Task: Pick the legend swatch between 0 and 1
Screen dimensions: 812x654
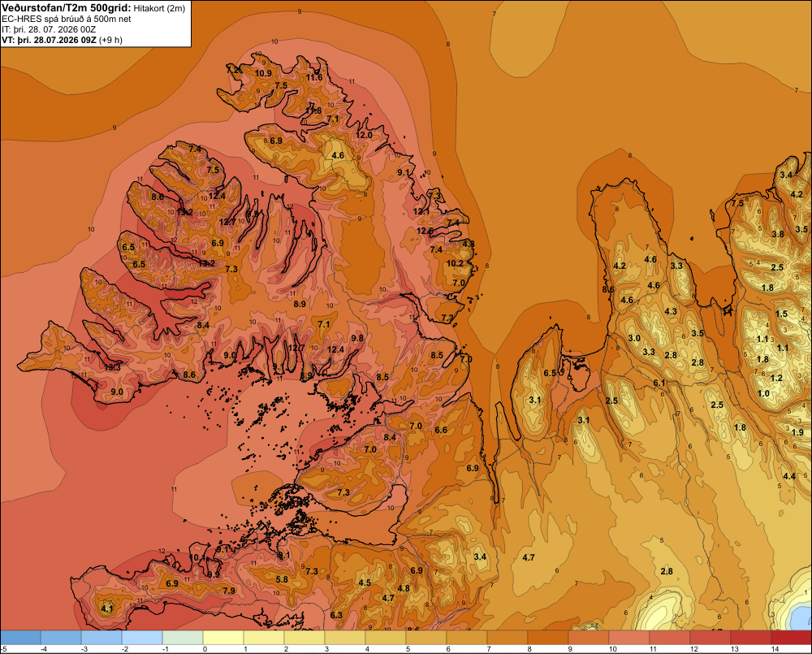Action: (x=223, y=638)
